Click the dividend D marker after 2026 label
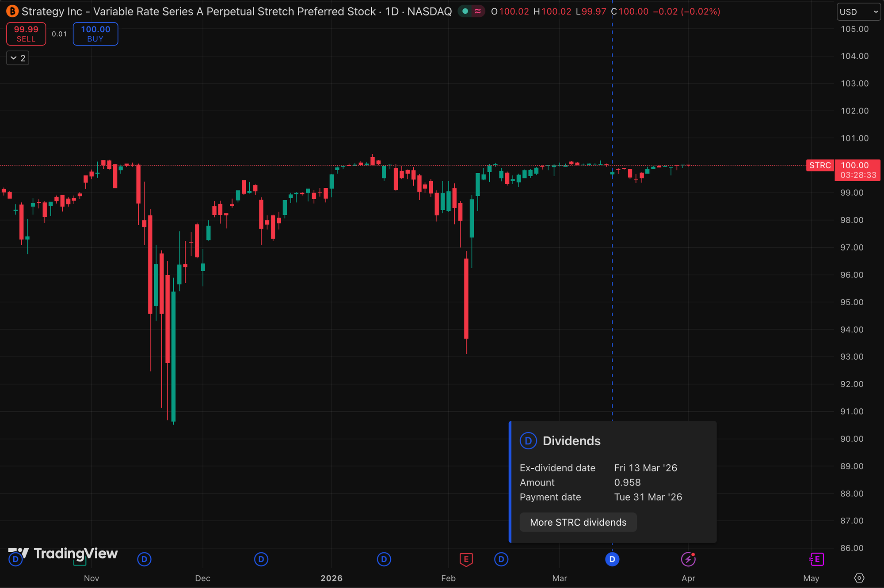This screenshot has height=588, width=884. pyautogui.click(x=384, y=559)
